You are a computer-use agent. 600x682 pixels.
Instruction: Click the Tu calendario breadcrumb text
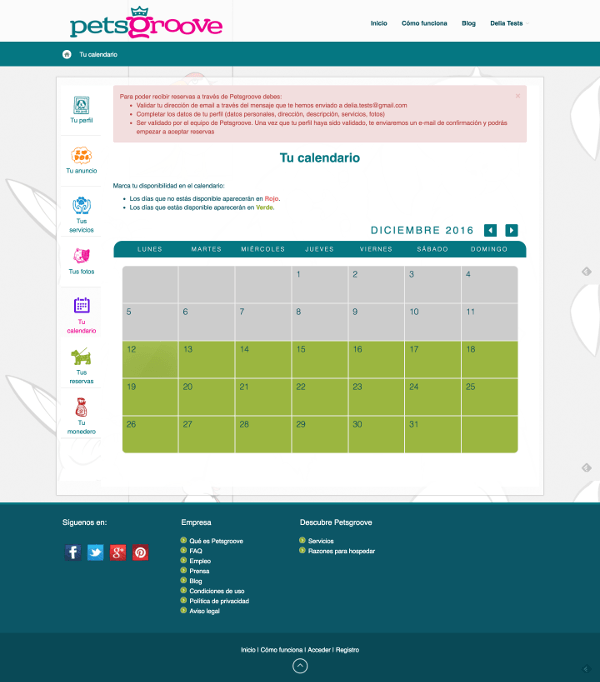coord(98,54)
